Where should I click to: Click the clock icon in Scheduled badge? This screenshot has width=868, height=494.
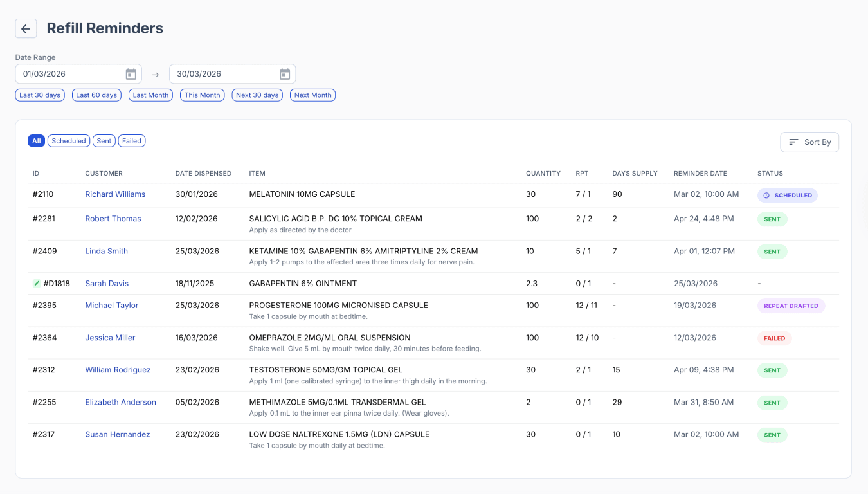766,196
